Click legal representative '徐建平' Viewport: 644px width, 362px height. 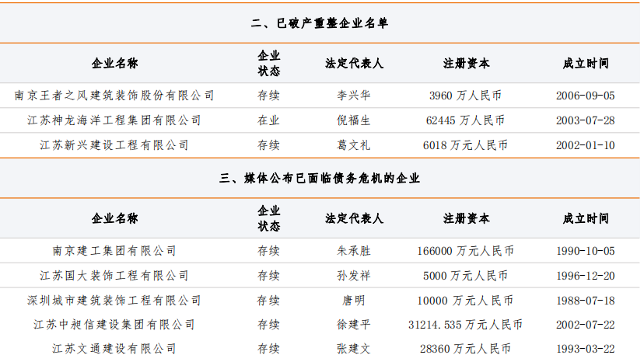[x=354, y=325]
